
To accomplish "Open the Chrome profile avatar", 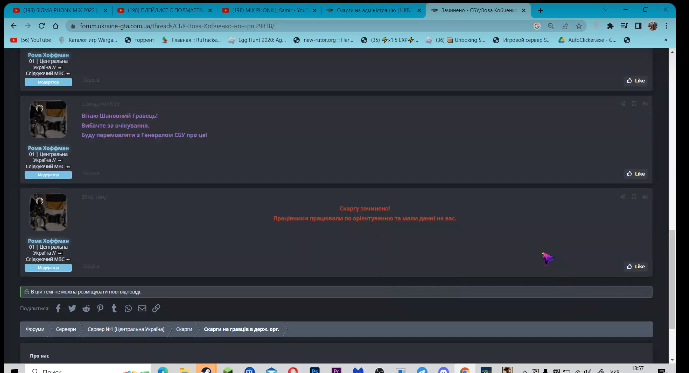I will coord(653,26).
